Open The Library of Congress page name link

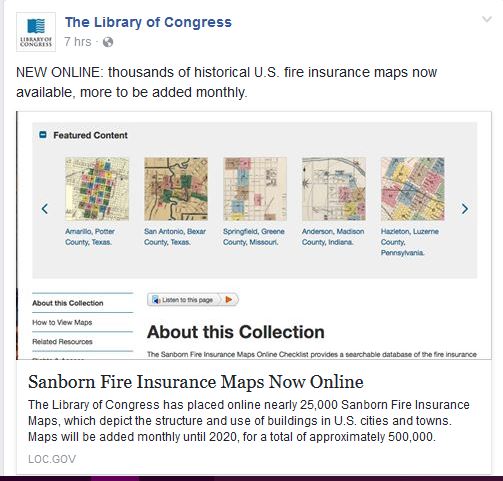(x=148, y=22)
